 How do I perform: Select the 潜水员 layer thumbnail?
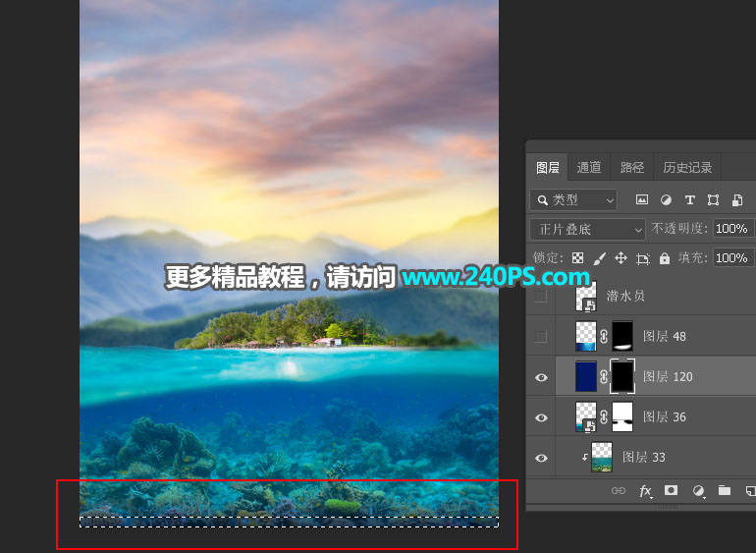click(586, 296)
